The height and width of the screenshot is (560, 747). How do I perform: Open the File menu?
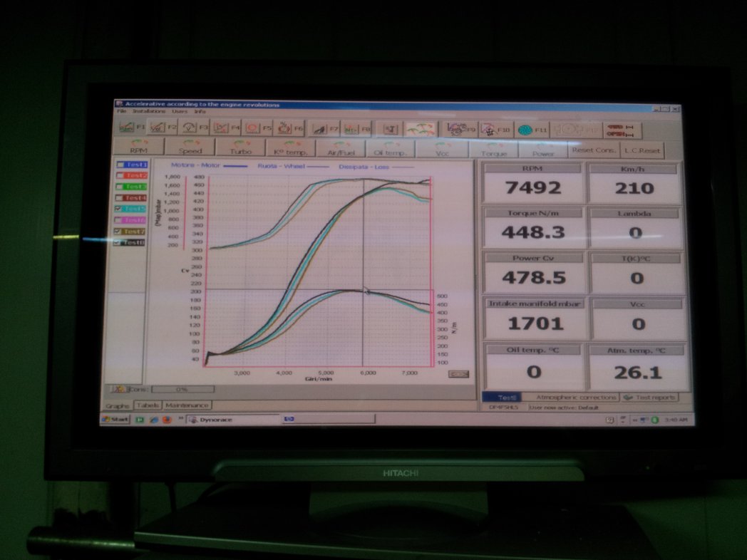point(121,111)
